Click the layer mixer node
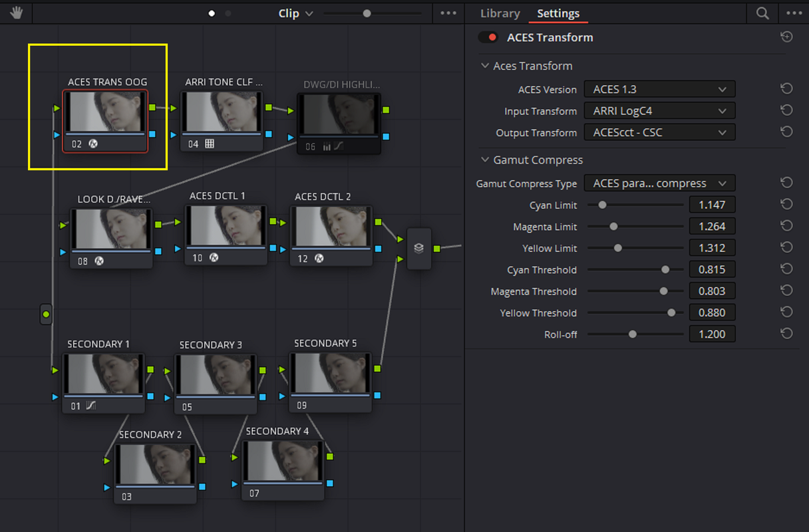Image resolution: width=809 pixels, height=532 pixels. pos(418,249)
